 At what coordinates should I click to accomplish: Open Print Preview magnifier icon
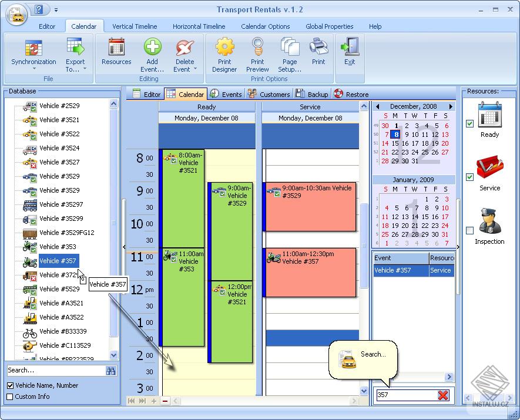[257, 47]
